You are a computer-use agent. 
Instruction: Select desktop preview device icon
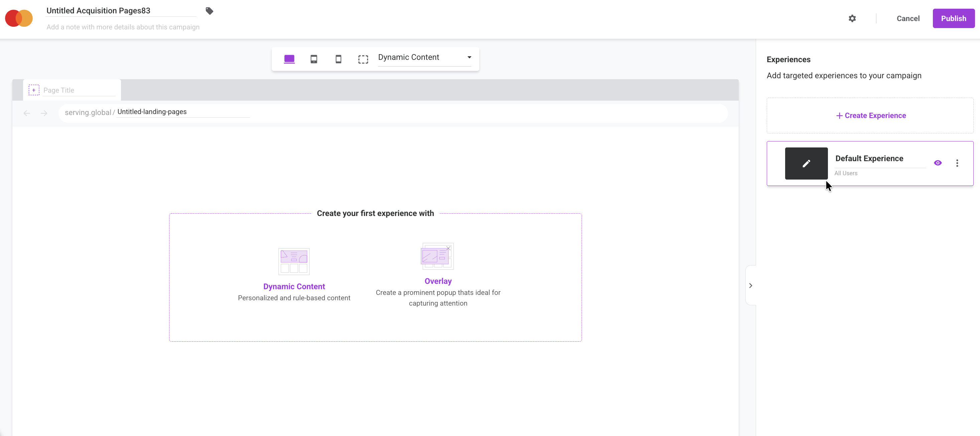point(289,59)
